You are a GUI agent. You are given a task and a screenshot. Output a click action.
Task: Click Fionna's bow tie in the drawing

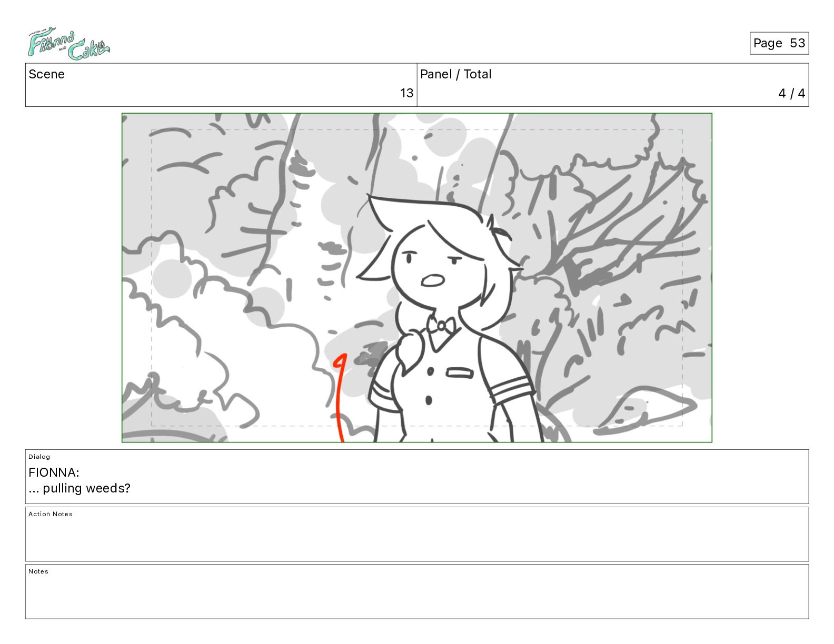pos(441,326)
